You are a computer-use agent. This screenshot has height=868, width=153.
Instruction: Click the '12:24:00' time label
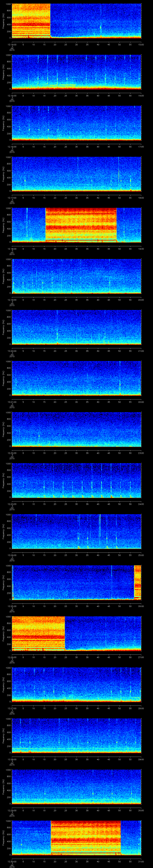12,555
